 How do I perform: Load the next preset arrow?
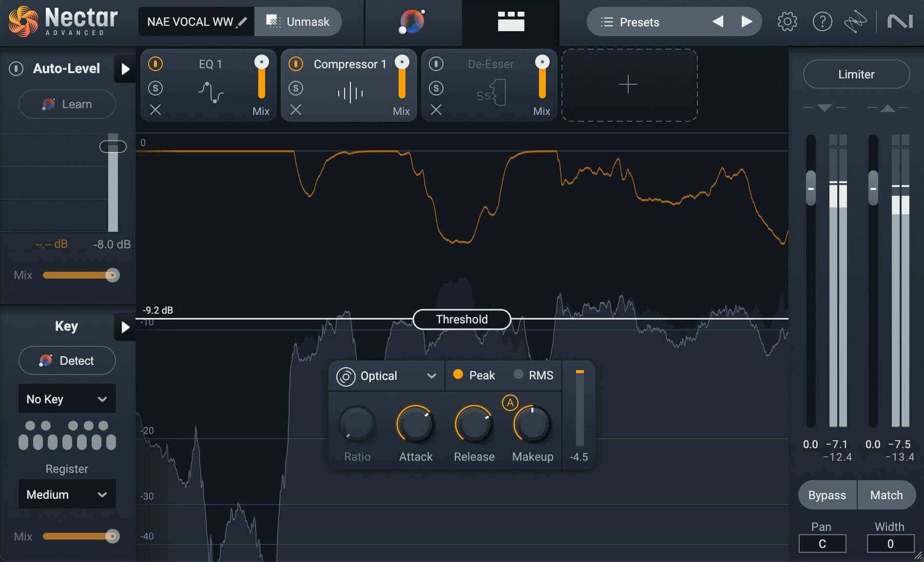(x=746, y=22)
